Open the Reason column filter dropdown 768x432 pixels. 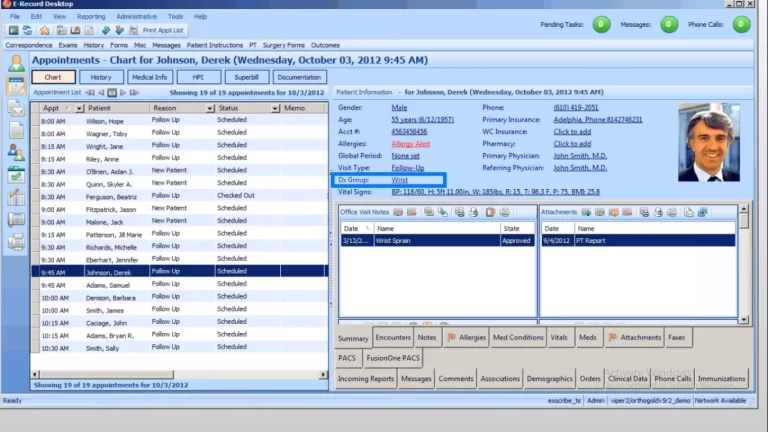pyautogui.click(x=210, y=108)
